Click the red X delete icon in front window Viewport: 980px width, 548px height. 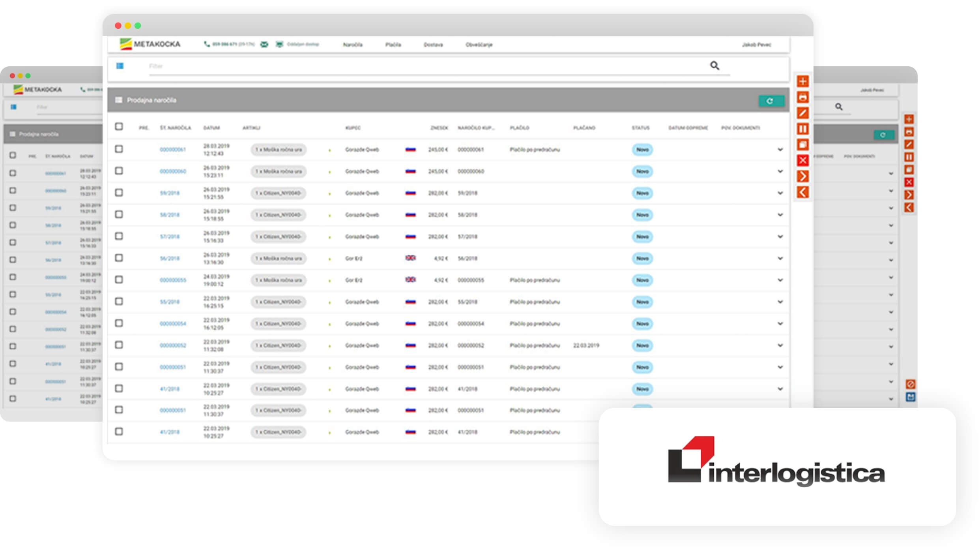(802, 160)
